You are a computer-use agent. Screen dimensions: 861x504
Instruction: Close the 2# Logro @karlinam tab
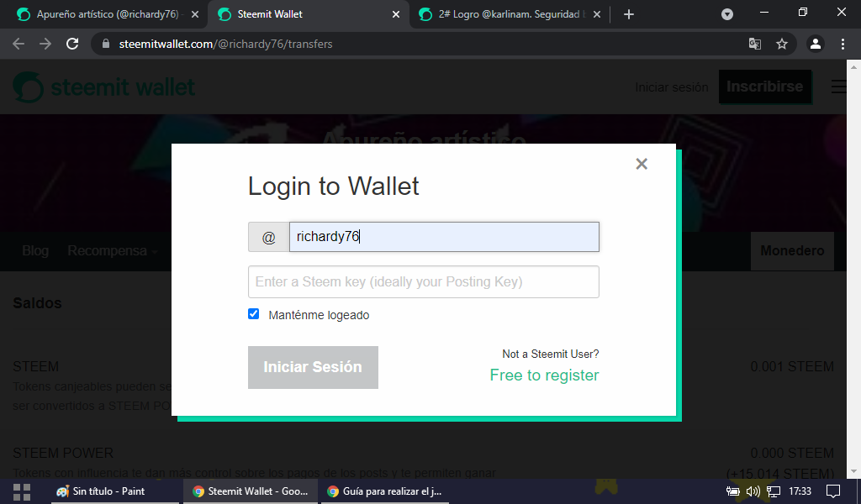(x=597, y=14)
